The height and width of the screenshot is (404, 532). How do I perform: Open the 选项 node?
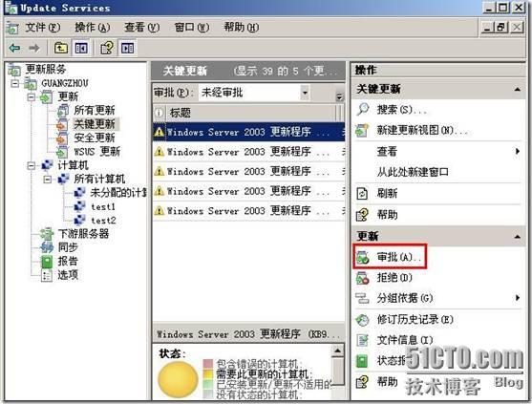[x=68, y=274]
